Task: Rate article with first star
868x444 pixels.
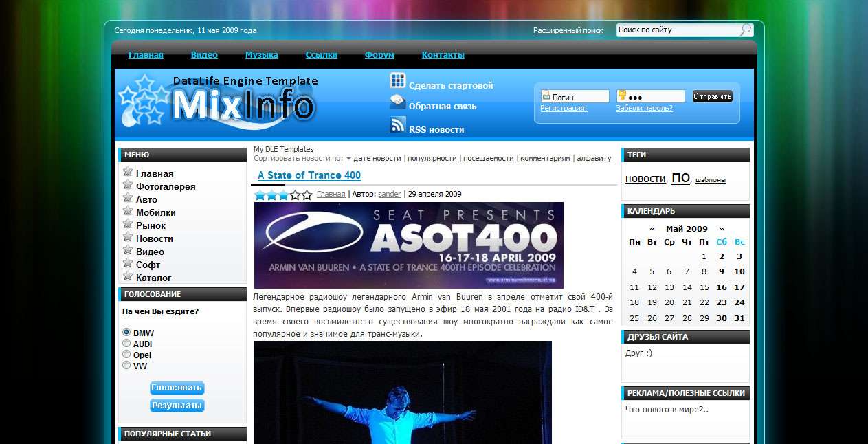Action: point(260,195)
